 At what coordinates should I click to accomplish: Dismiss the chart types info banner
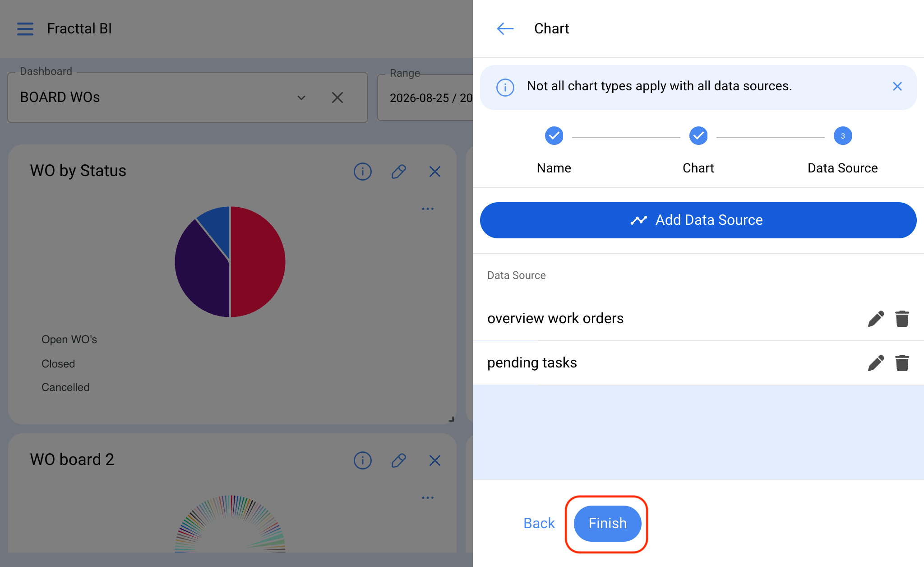pyautogui.click(x=897, y=86)
